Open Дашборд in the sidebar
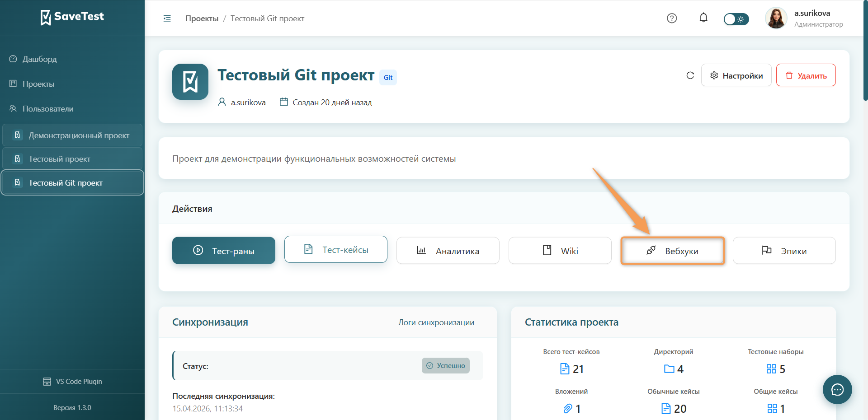The height and width of the screenshot is (420, 868). [x=72, y=59]
